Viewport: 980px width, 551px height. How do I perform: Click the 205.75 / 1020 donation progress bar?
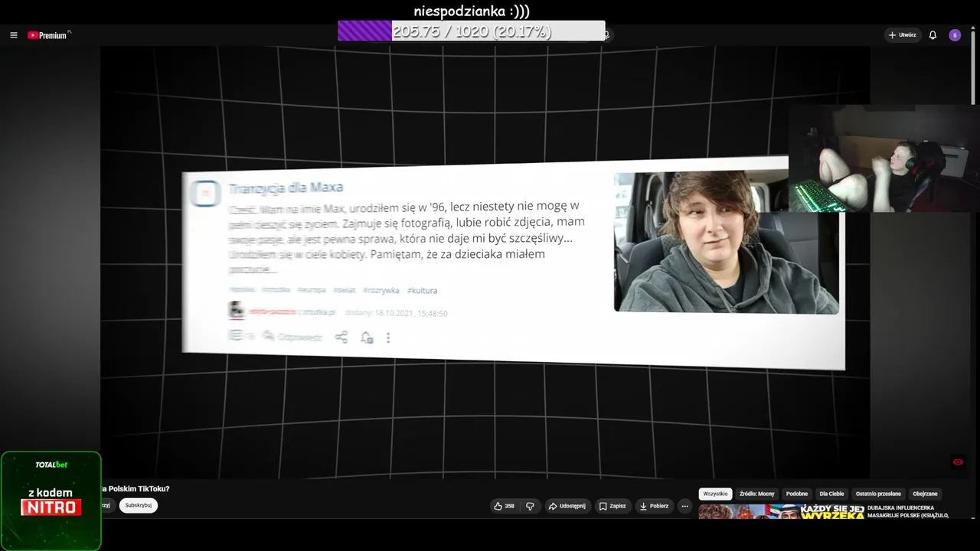(472, 31)
